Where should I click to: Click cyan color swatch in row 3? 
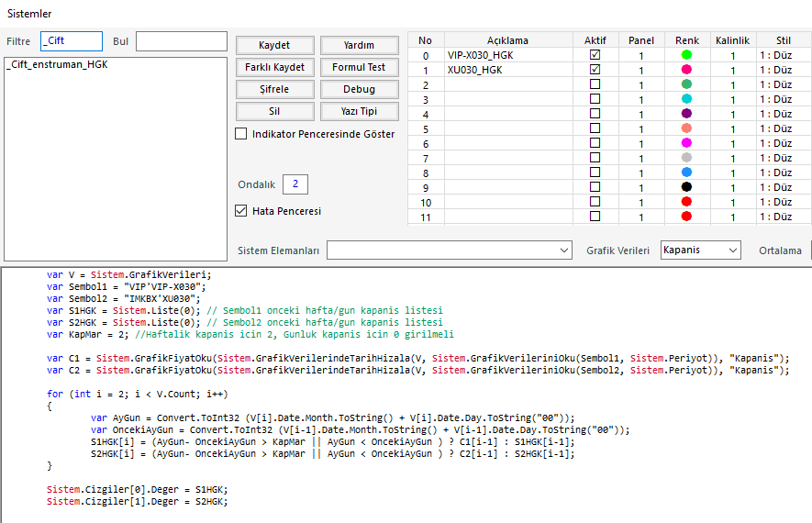click(686, 99)
